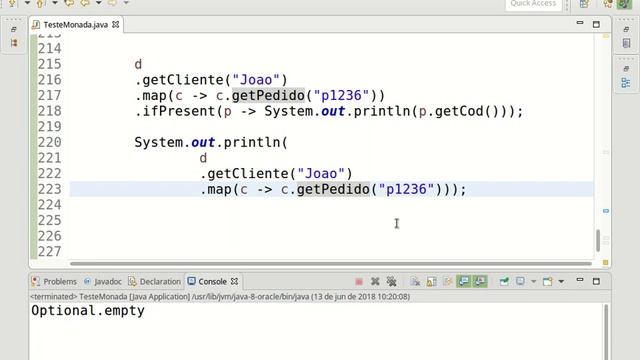Click Remove All Terminated Launches icon
The height and width of the screenshot is (360, 640).
391,282
